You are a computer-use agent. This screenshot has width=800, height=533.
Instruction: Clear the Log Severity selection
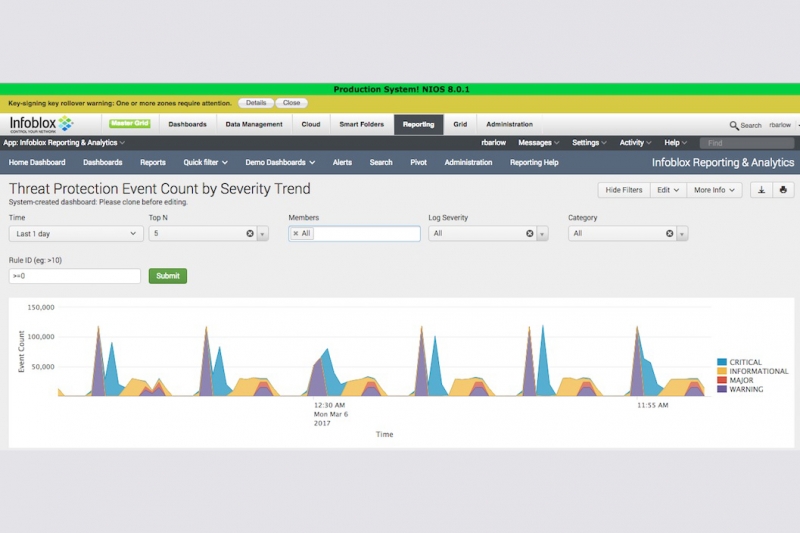pos(530,233)
